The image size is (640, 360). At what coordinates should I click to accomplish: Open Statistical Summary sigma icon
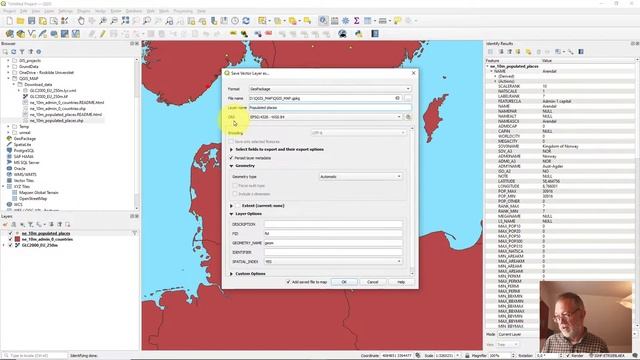356,21
